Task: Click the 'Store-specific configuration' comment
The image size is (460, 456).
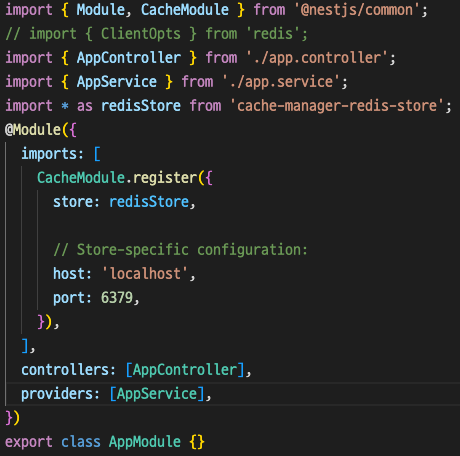Action: tap(180, 250)
